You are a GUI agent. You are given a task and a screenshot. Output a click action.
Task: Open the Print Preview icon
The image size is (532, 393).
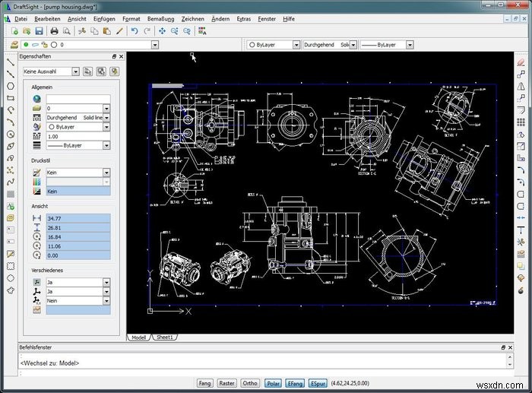(x=67, y=31)
